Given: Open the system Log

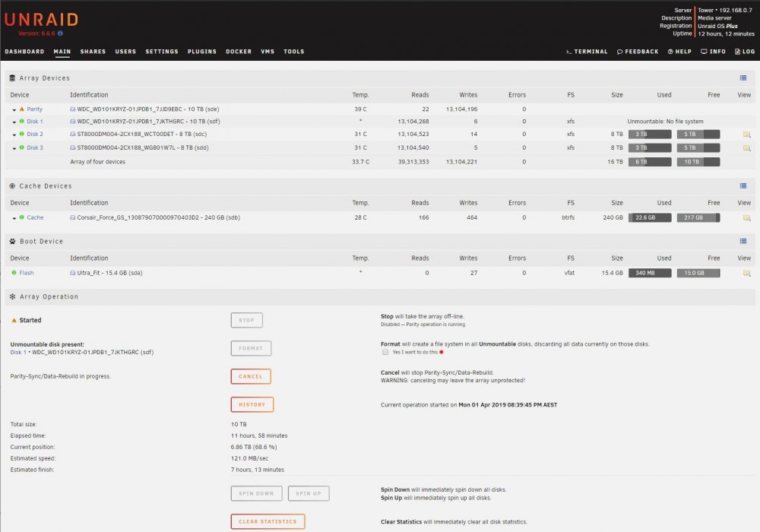Looking at the screenshot, I should [745, 52].
